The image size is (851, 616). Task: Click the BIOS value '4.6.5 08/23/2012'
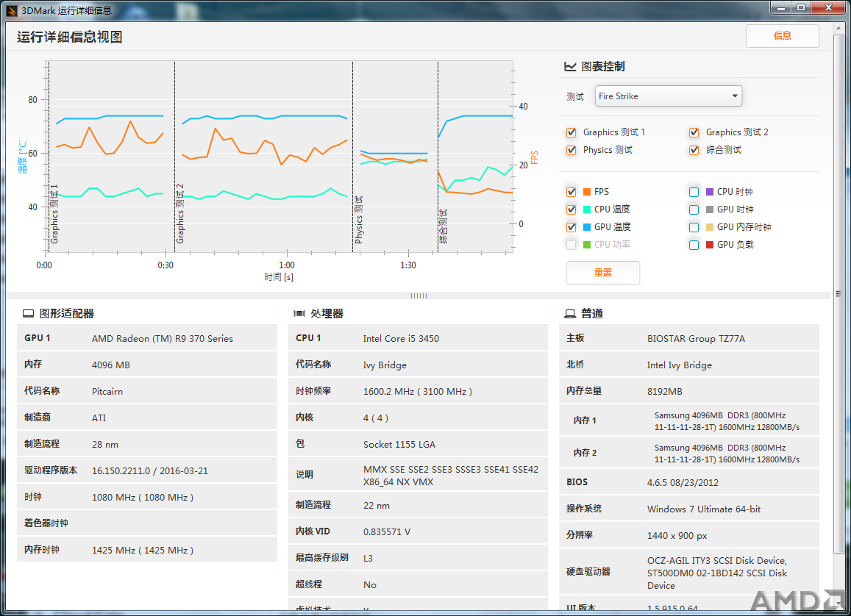click(x=683, y=483)
